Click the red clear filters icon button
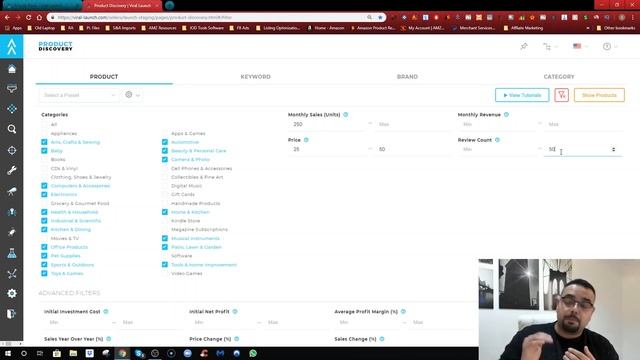 tap(562, 95)
